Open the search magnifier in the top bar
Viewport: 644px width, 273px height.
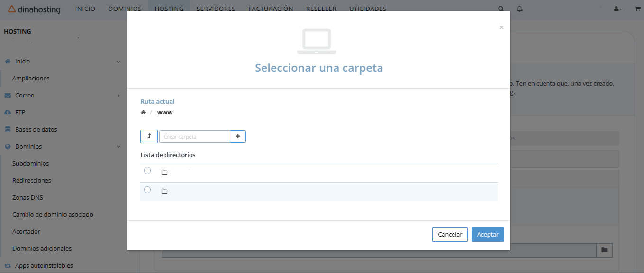coord(500,9)
